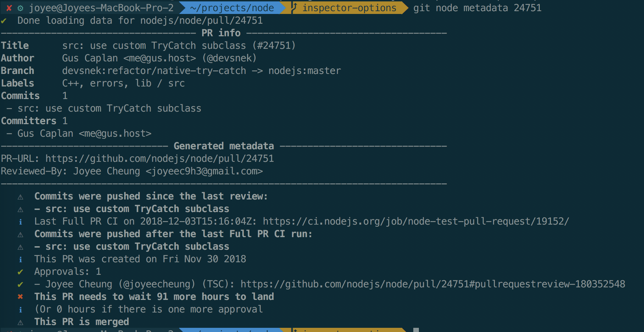
Task: Click the green check beside Joyee Cheung approval line
Action: [21, 285]
